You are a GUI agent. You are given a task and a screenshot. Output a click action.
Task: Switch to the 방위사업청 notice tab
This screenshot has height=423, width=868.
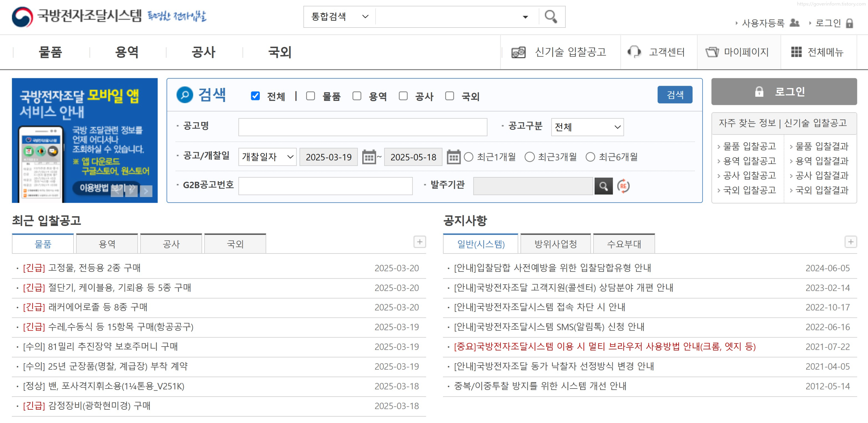[x=555, y=244]
